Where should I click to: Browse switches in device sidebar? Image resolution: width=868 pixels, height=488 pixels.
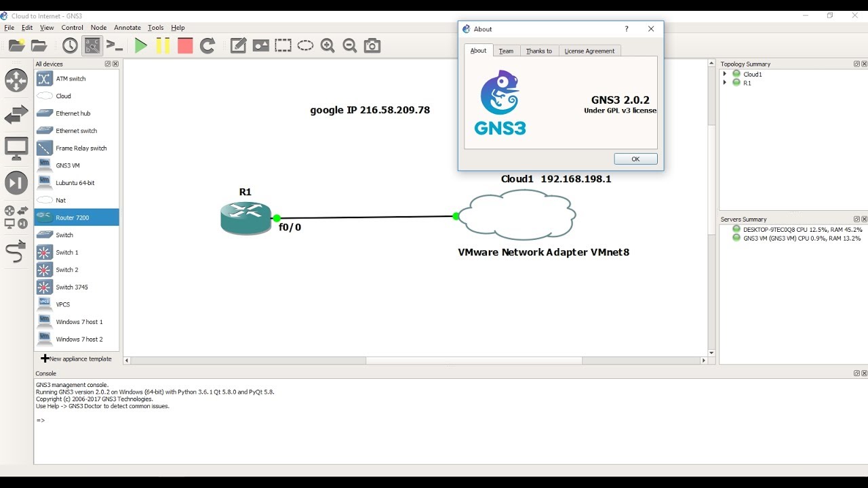tap(16, 115)
